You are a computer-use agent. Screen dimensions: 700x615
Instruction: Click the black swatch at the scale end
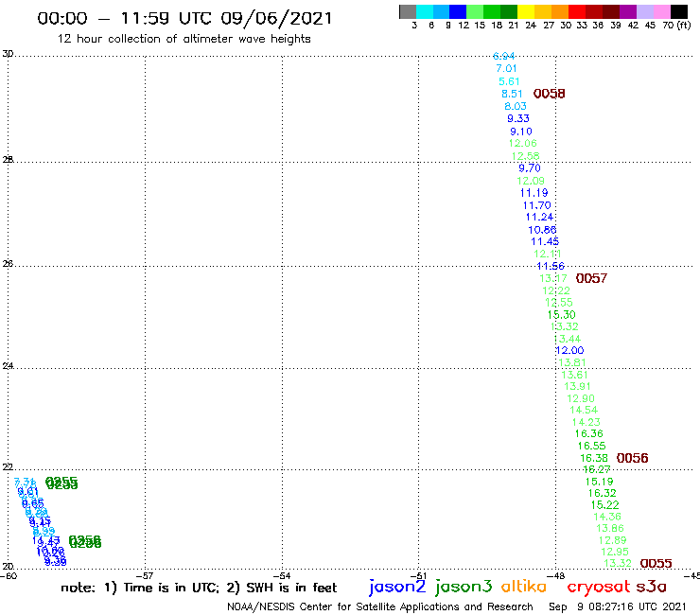tap(678, 11)
